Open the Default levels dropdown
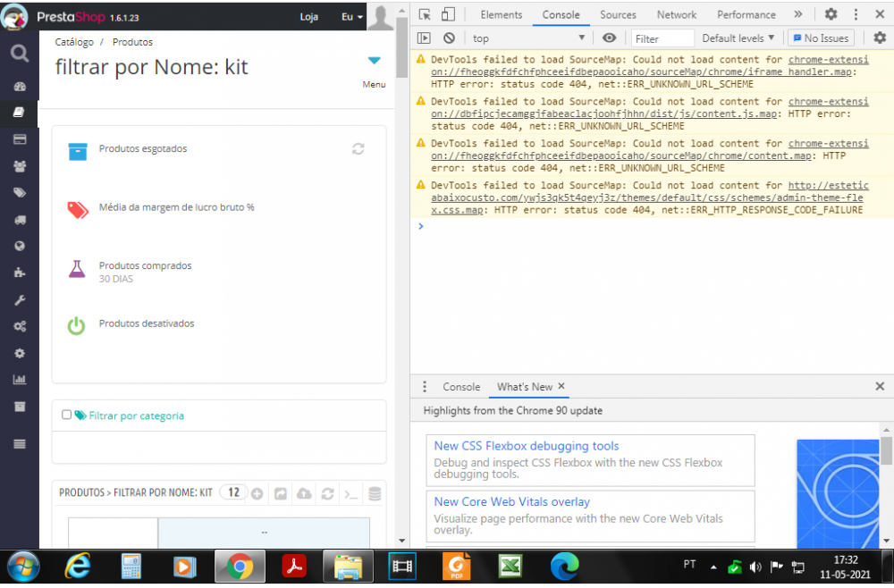Viewport: 894px width, 588px height. pos(738,38)
